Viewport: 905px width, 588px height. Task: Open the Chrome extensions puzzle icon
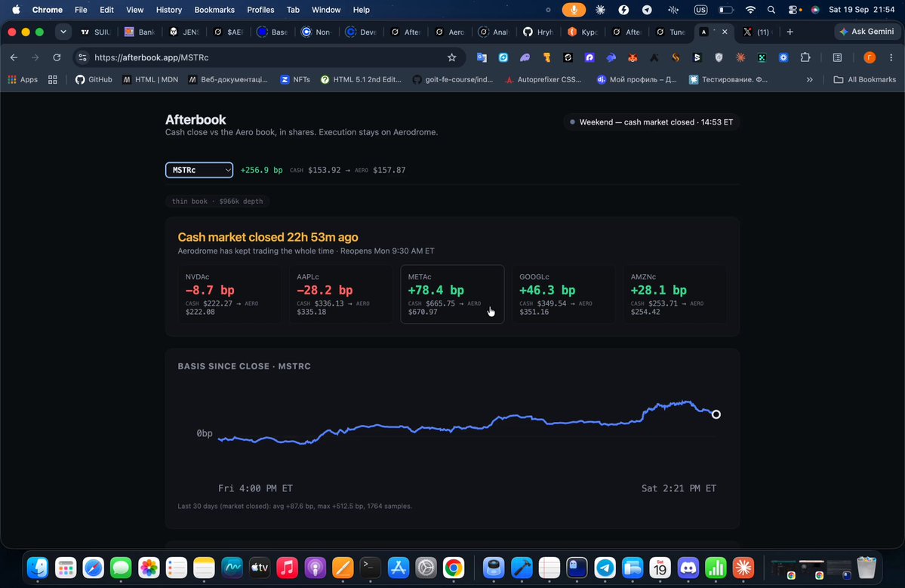pos(805,57)
